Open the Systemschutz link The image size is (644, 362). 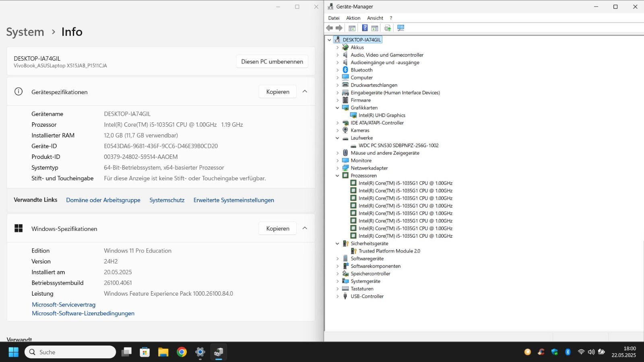coord(167,200)
